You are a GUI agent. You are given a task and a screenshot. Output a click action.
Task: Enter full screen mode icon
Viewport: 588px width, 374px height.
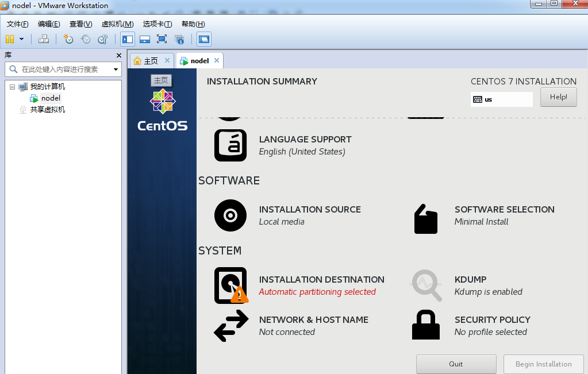(162, 39)
